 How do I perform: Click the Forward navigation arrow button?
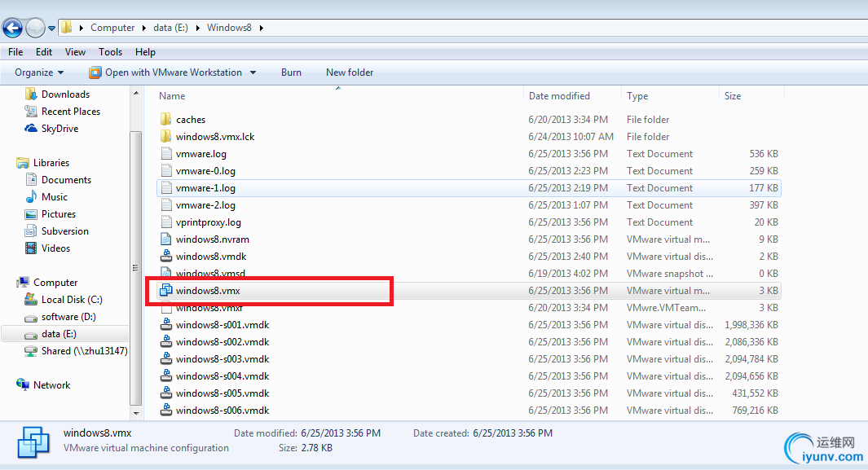[35, 28]
